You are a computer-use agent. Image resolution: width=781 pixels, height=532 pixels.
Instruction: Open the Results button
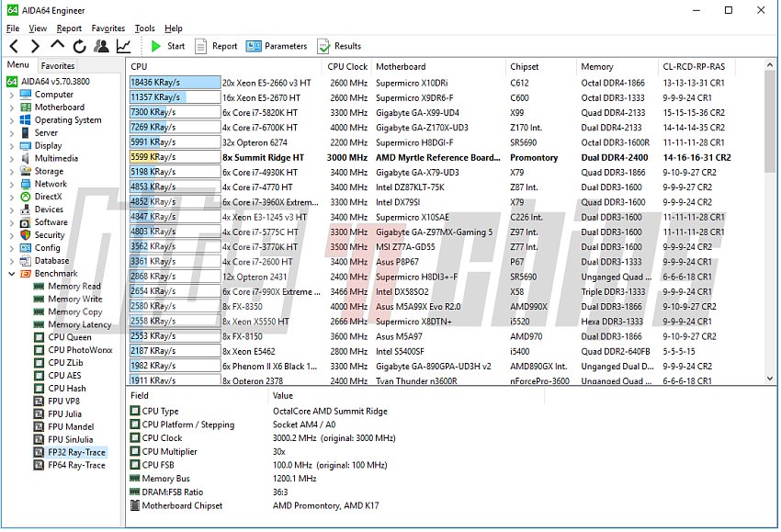339,46
